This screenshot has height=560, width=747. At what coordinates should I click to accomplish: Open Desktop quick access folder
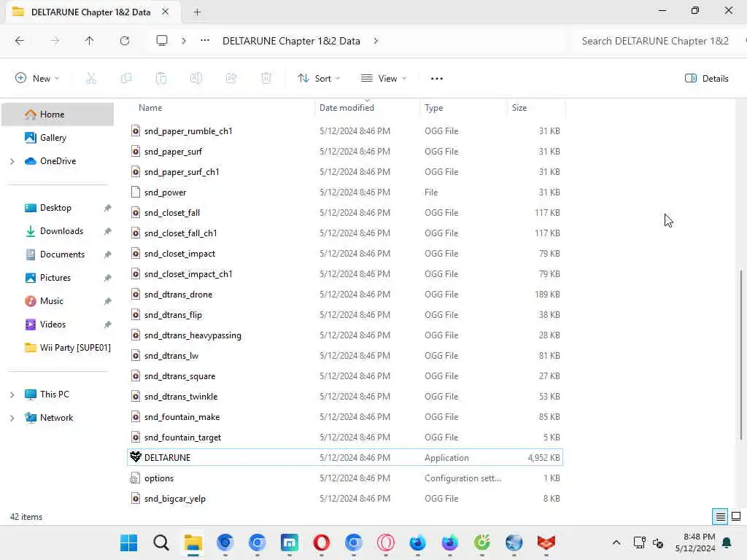coord(55,208)
